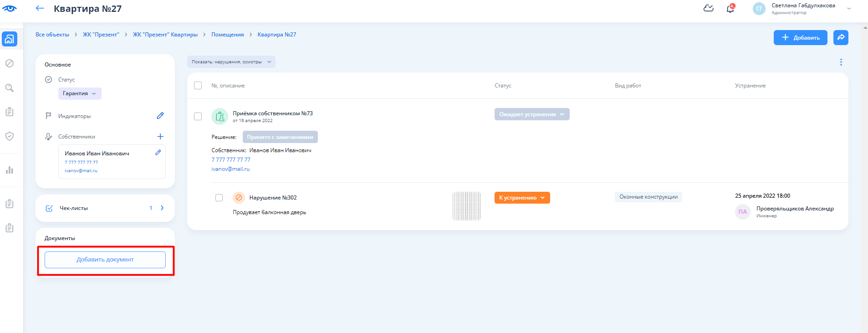Screen dimensions: 868x333
Task: Click the cloud sync icon
Action: click(708, 8)
